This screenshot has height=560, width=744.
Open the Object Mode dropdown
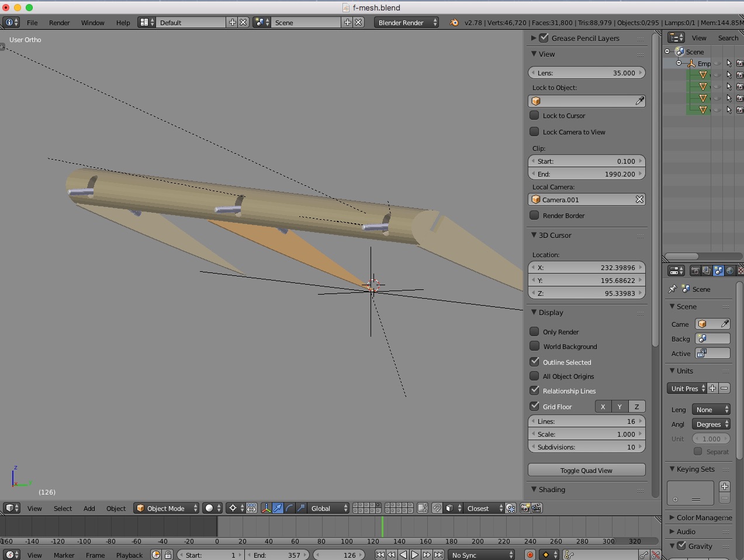[166, 509]
